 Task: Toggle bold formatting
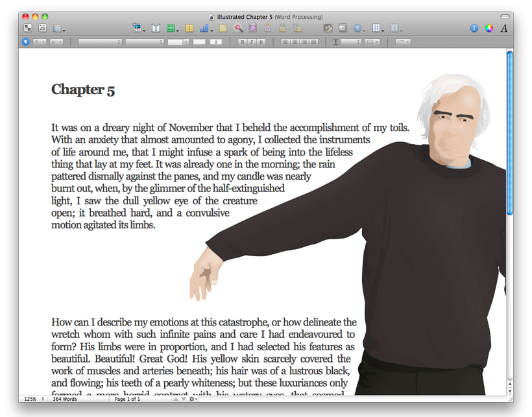pos(242,42)
